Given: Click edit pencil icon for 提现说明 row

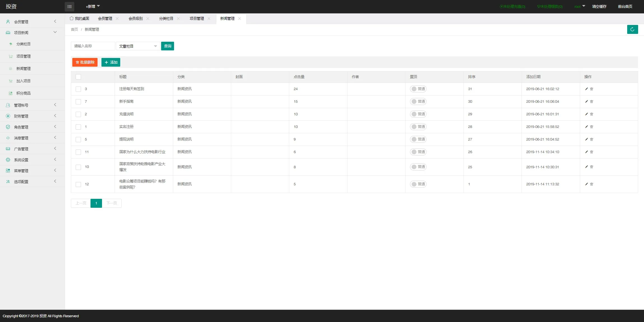Looking at the screenshot, I should [x=586, y=139].
